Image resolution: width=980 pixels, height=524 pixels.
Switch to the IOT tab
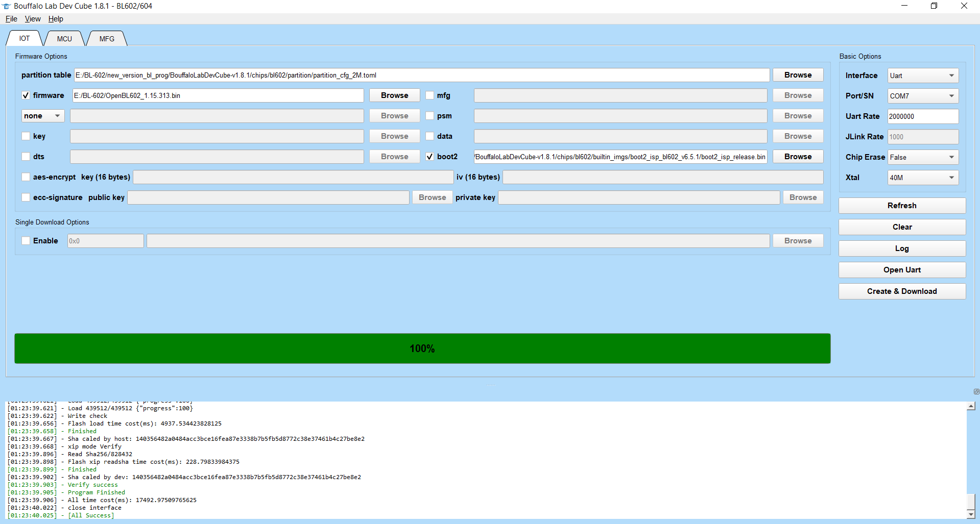coord(24,38)
